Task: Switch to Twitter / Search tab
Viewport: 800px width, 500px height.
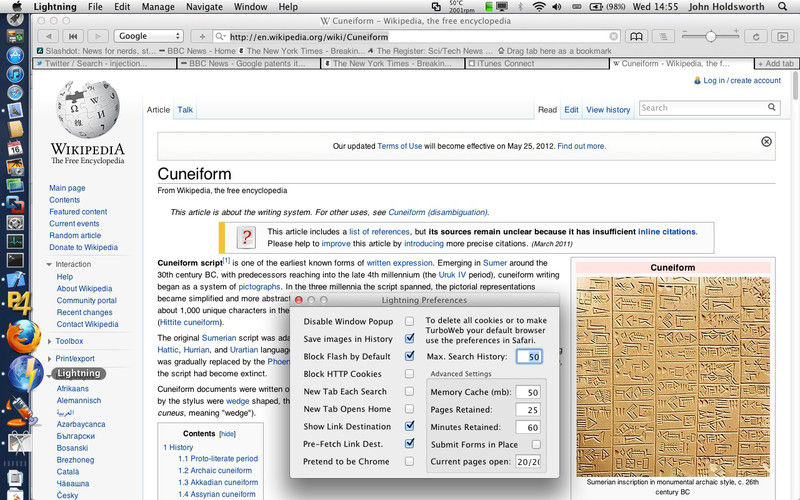Action: pyautogui.click(x=105, y=63)
